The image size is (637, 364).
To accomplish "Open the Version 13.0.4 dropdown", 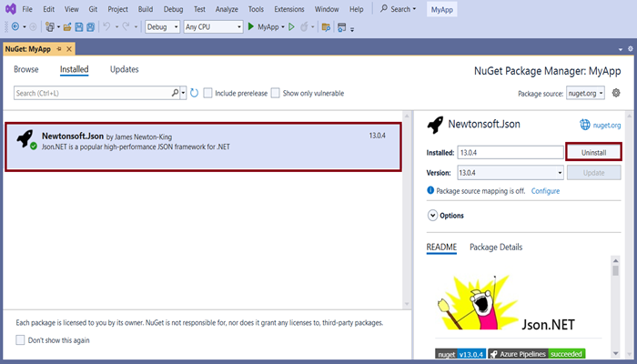I will (x=511, y=173).
